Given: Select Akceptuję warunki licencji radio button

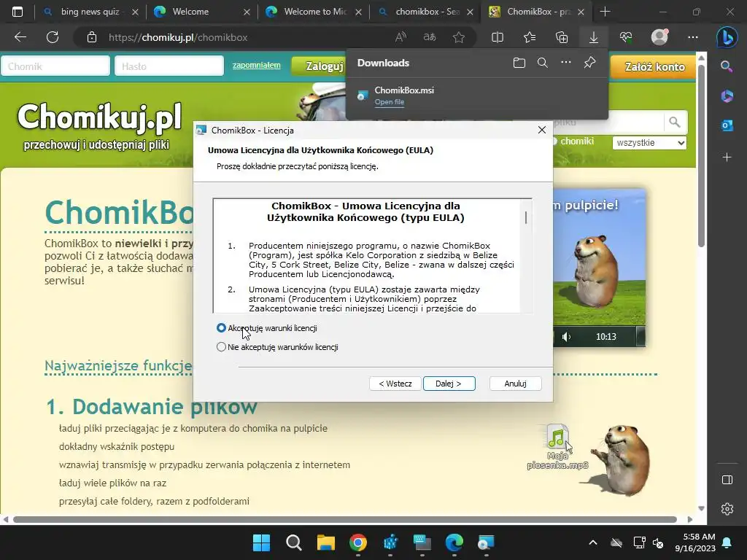Looking at the screenshot, I should tap(221, 328).
